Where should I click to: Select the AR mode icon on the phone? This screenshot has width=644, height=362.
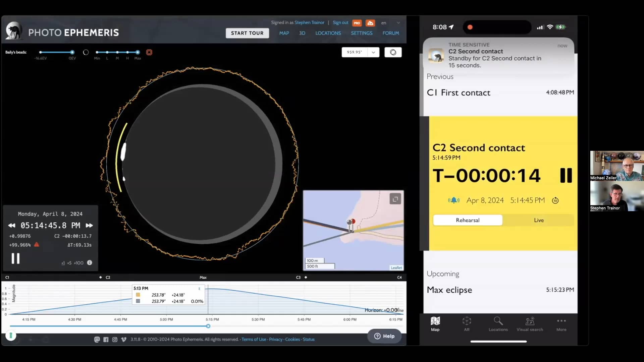pos(467,323)
